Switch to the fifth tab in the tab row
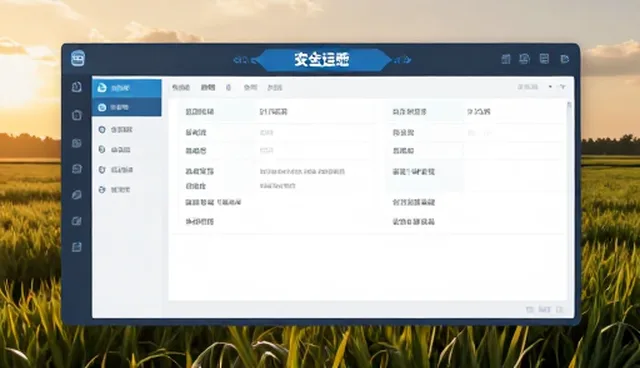The height and width of the screenshot is (368, 640). pyautogui.click(x=275, y=87)
